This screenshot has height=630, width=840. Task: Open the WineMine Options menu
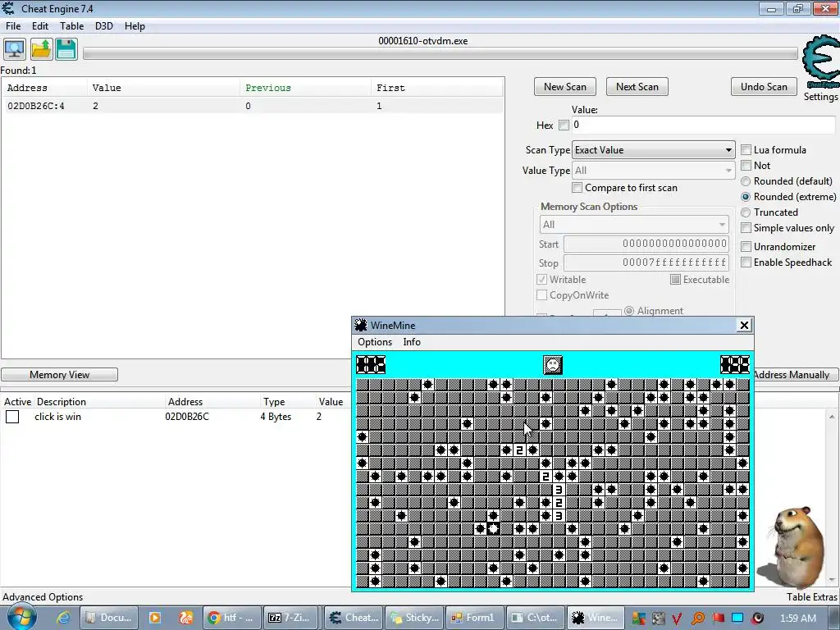[374, 342]
